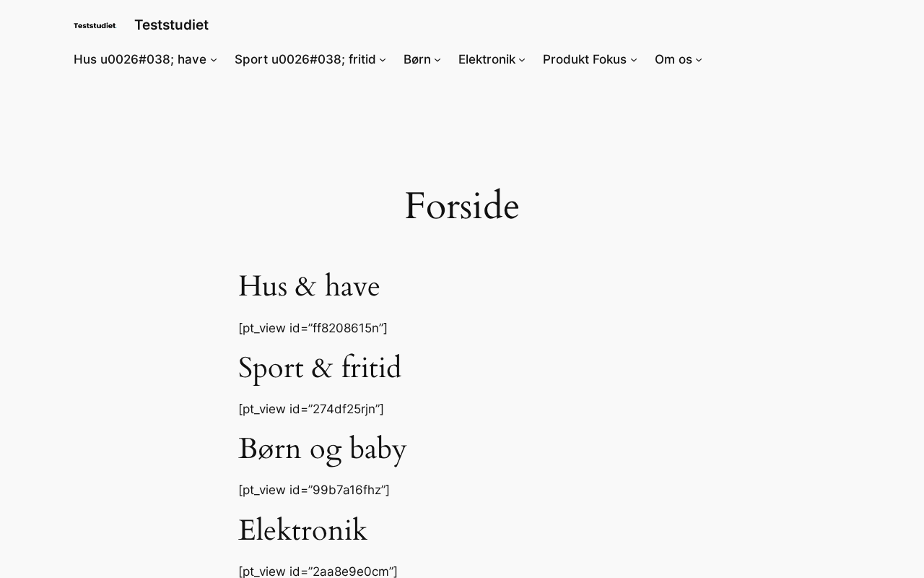Open the Elektronik navigation link

point(487,59)
